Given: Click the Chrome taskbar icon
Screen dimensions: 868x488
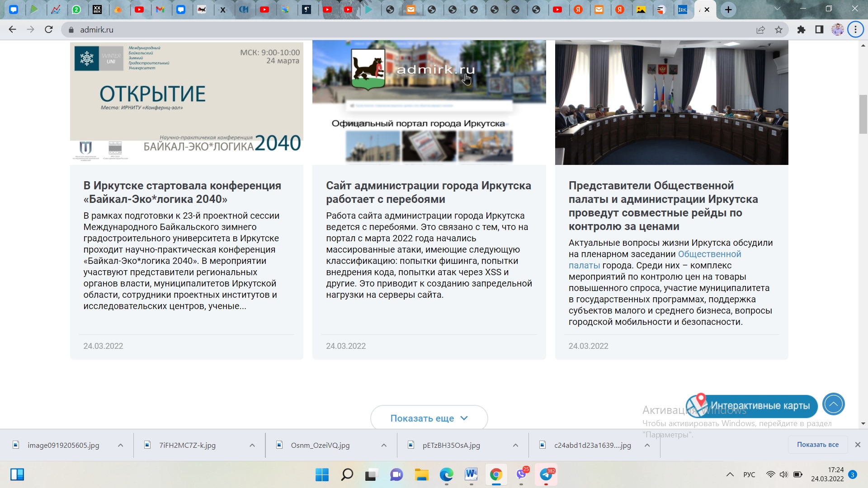Looking at the screenshot, I should point(496,474).
